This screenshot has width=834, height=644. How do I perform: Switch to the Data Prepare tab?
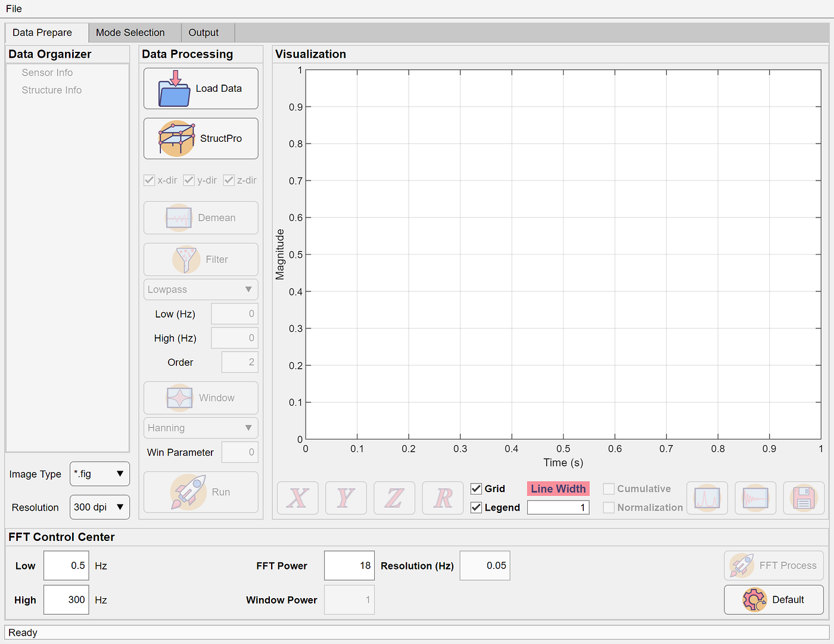click(x=46, y=33)
